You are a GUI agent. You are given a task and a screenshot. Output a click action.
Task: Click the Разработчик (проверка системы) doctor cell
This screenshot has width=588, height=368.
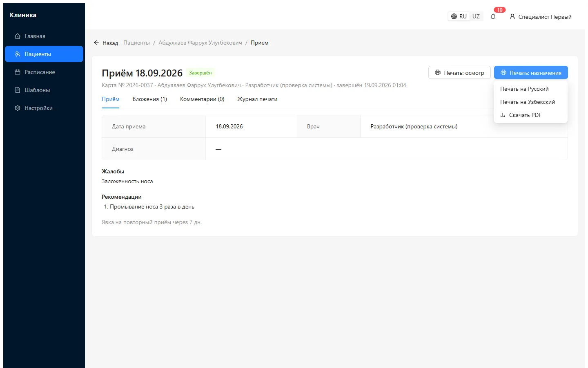464,126
